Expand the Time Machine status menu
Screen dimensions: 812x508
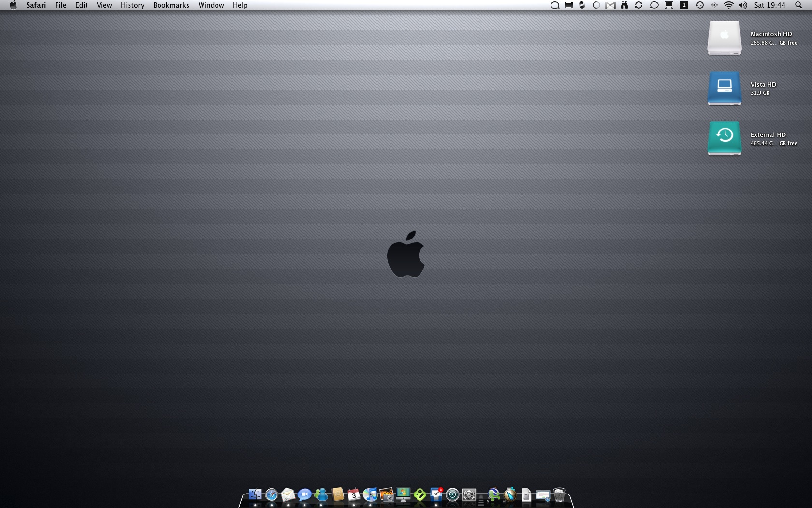(699, 5)
